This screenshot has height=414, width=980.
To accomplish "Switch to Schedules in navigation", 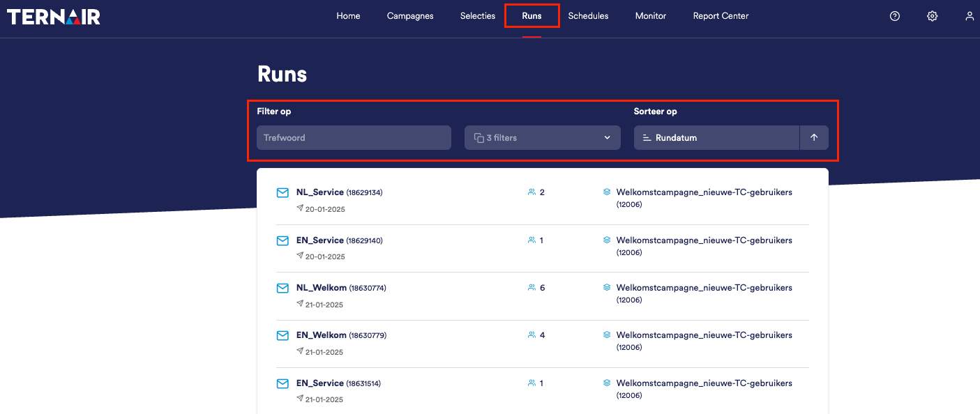I will click(x=588, y=16).
